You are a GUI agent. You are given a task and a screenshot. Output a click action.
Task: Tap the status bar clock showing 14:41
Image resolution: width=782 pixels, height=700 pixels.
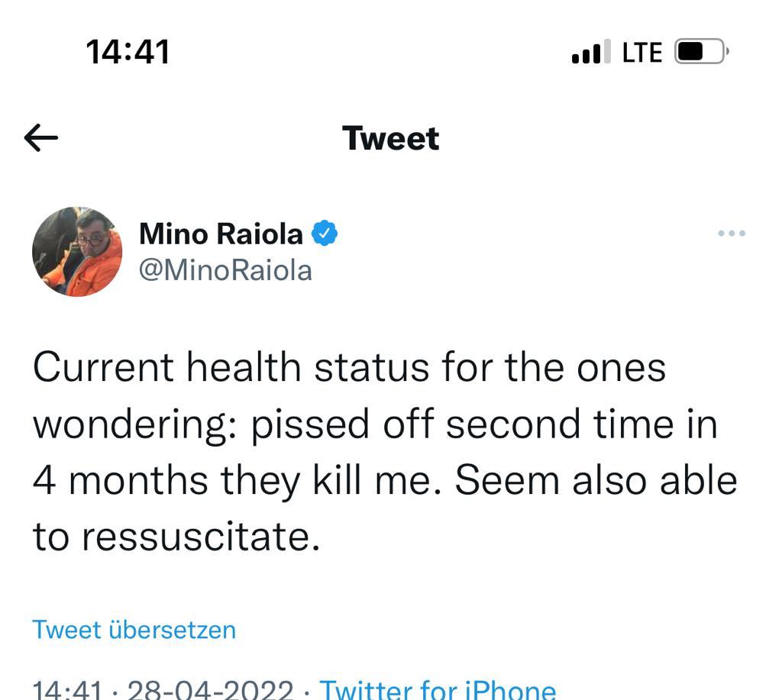(x=128, y=52)
